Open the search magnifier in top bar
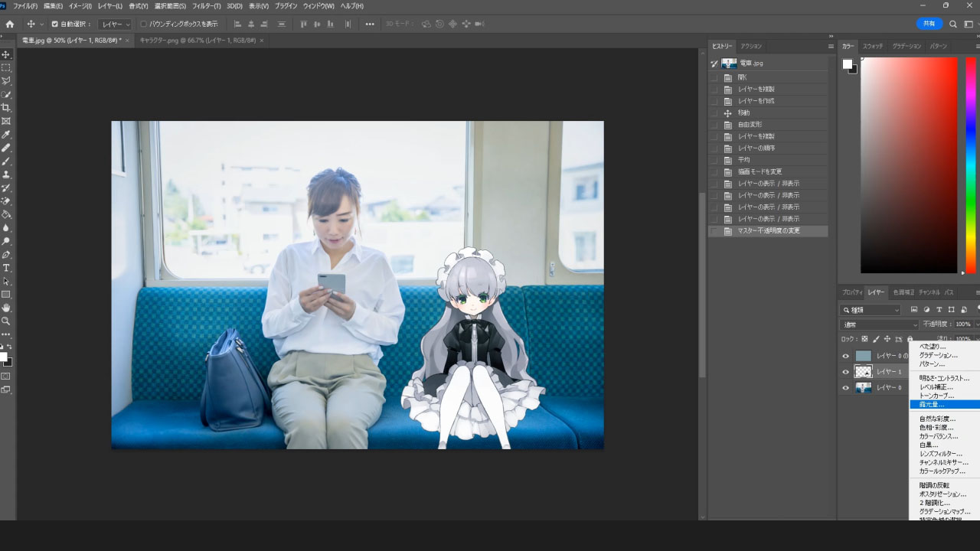The height and width of the screenshot is (551, 980). point(953,24)
